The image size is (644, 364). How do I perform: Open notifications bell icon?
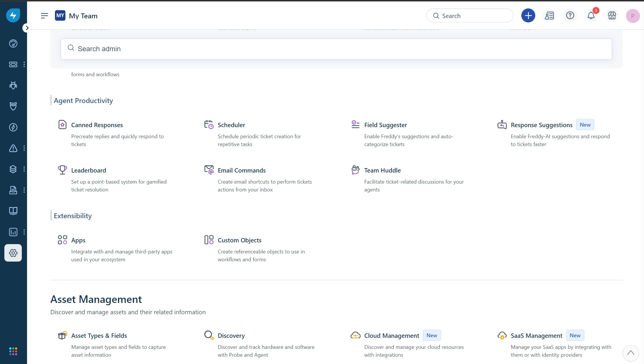[x=591, y=16]
